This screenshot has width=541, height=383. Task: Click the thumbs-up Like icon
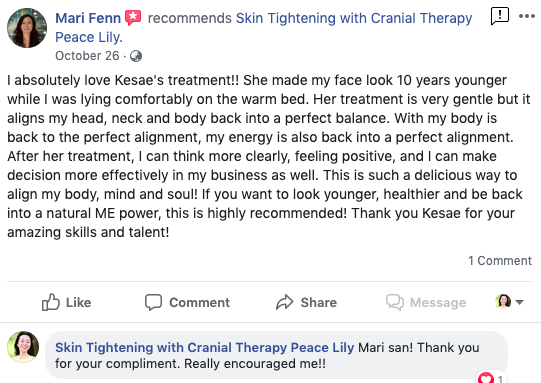(x=51, y=302)
